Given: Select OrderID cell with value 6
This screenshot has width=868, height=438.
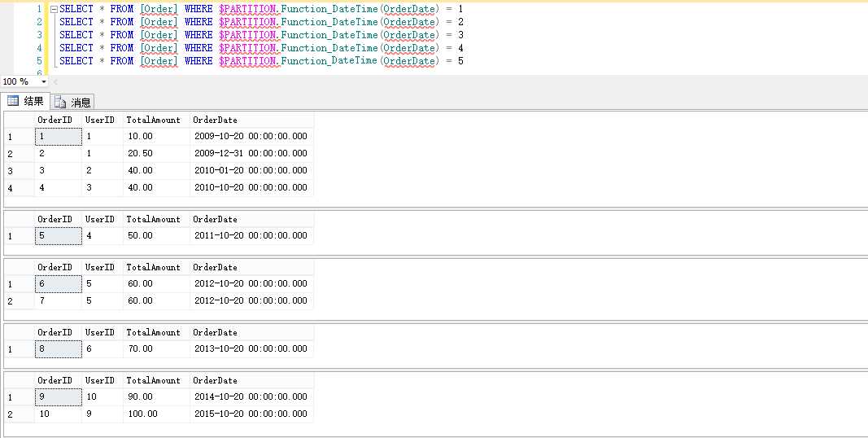Looking at the screenshot, I should [58, 283].
